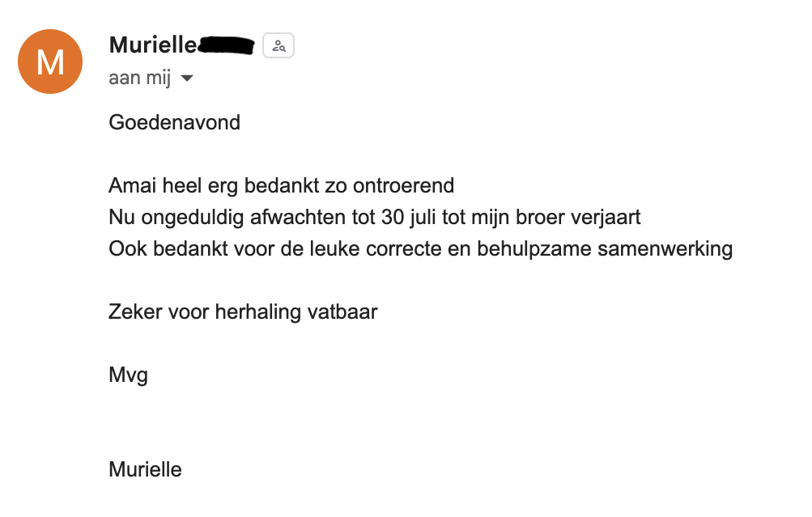Click the sender info icon beside Murielle
The width and height of the screenshot is (812, 517).
pyautogui.click(x=278, y=46)
